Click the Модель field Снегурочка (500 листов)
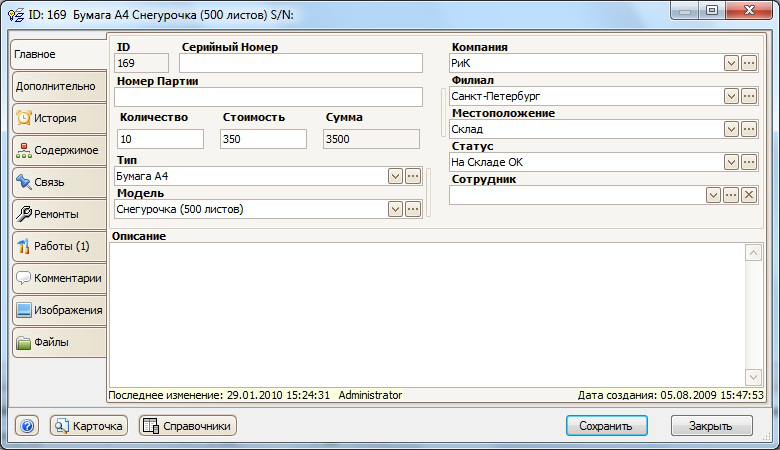The height and width of the screenshot is (450, 780). pos(180,209)
